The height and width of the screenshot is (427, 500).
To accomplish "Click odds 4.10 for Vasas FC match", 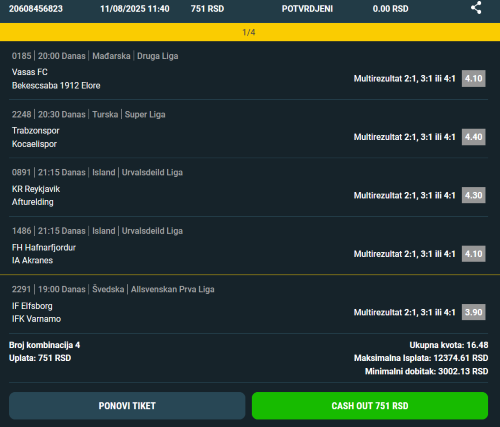I will click(474, 79).
